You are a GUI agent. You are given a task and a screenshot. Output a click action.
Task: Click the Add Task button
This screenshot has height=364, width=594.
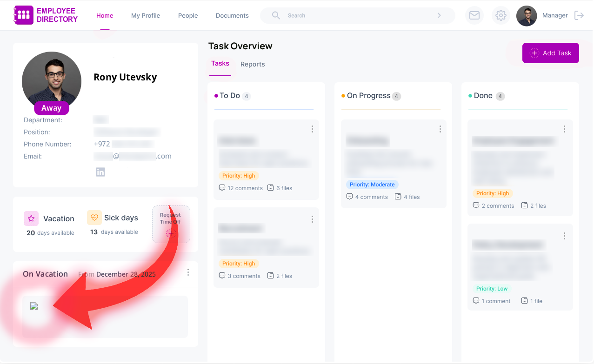(550, 53)
